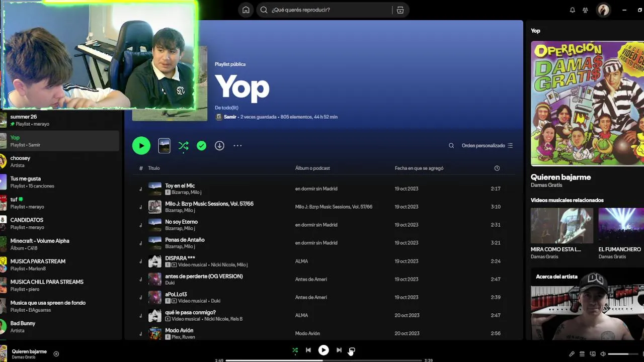Open 'Bad Bunny' artist in sidebar
The height and width of the screenshot is (362, 644).
60,327
